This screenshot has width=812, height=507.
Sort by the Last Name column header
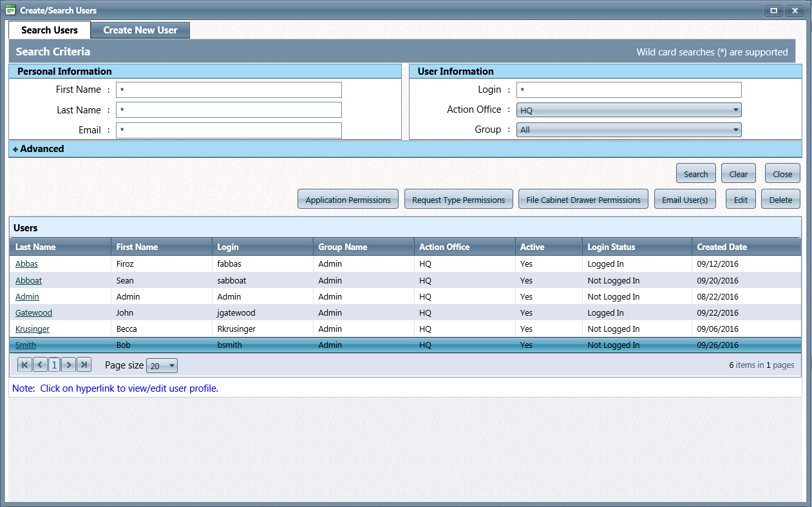point(60,247)
